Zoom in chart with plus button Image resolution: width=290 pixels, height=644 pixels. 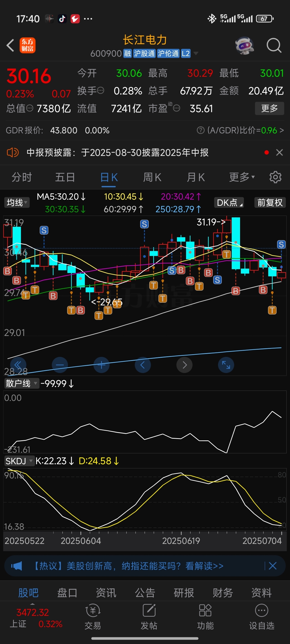click(x=101, y=365)
